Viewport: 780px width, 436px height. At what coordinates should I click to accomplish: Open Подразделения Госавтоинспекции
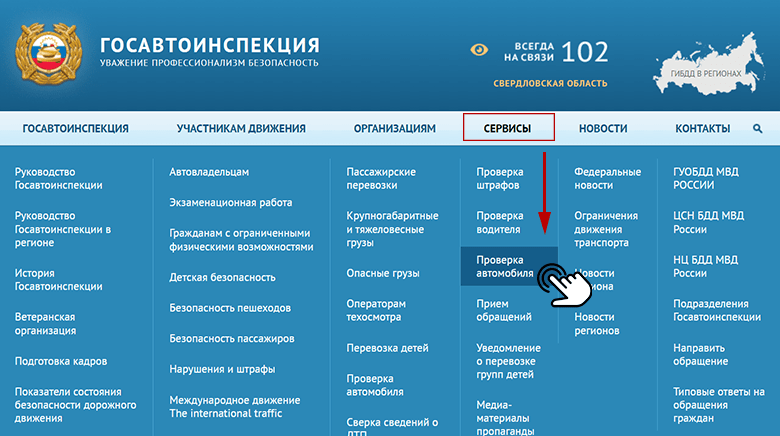717,310
